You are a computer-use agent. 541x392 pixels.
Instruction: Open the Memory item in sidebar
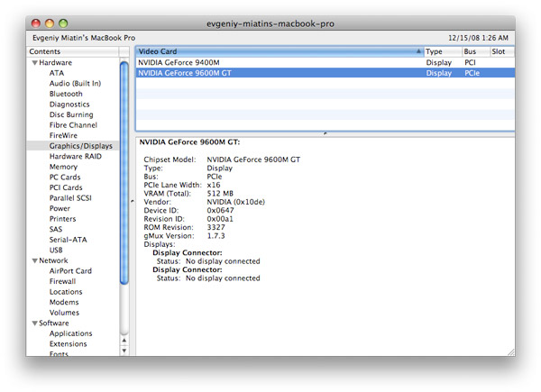click(63, 167)
